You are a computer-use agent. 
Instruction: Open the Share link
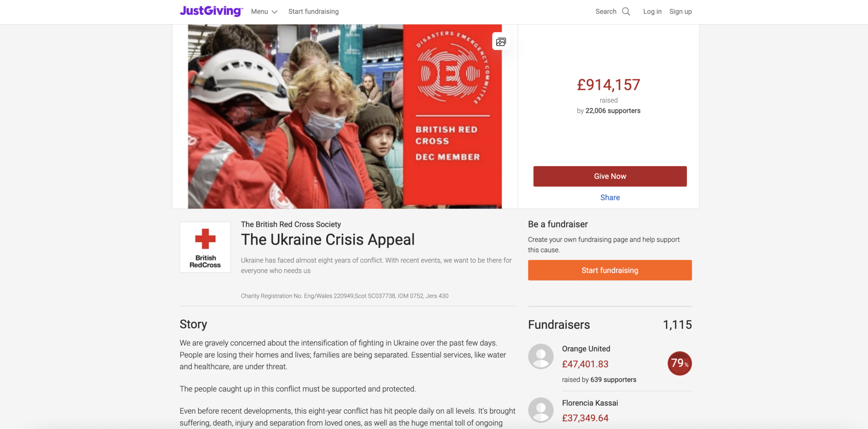tap(610, 197)
